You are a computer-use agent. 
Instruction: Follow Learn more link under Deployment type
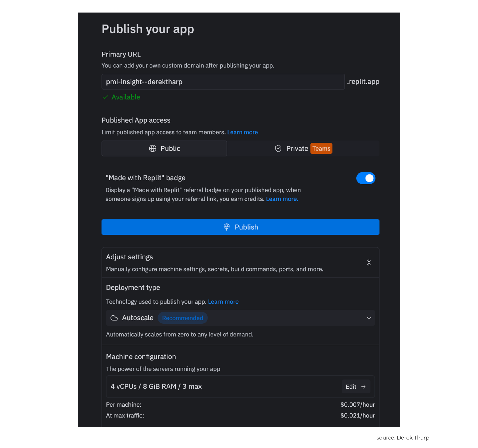[223, 302]
